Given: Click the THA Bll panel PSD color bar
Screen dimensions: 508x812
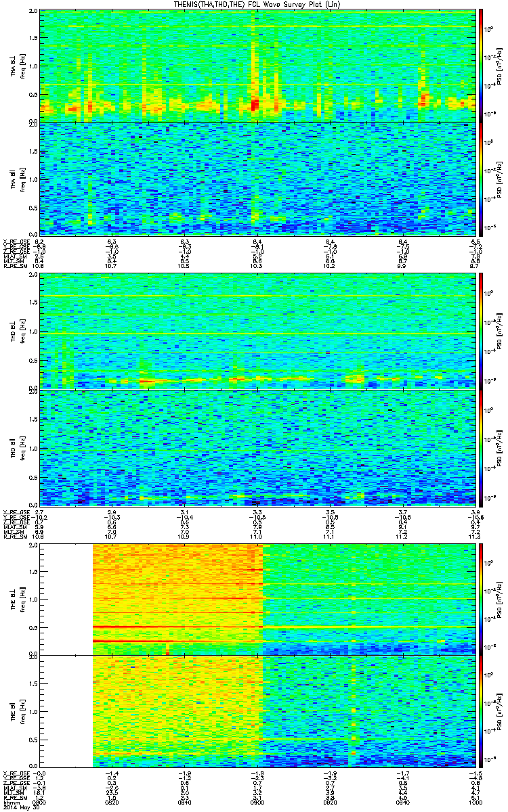Looking at the screenshot, I should pos(481,179).
